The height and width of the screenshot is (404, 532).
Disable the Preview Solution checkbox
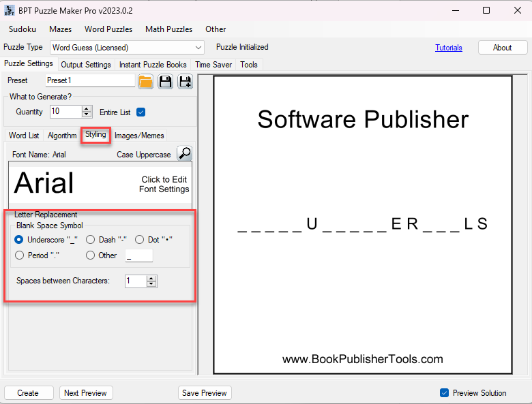pos(445,393)
